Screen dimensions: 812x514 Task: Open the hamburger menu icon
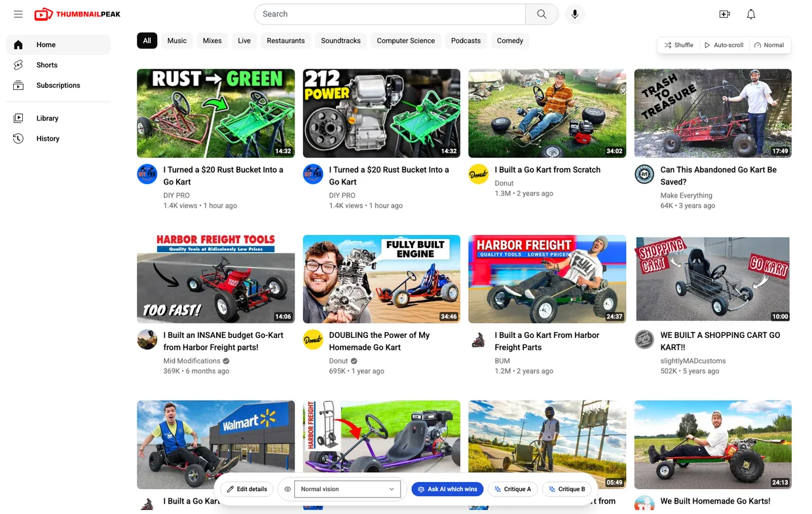pyautogui.click(x=18, y=14)
